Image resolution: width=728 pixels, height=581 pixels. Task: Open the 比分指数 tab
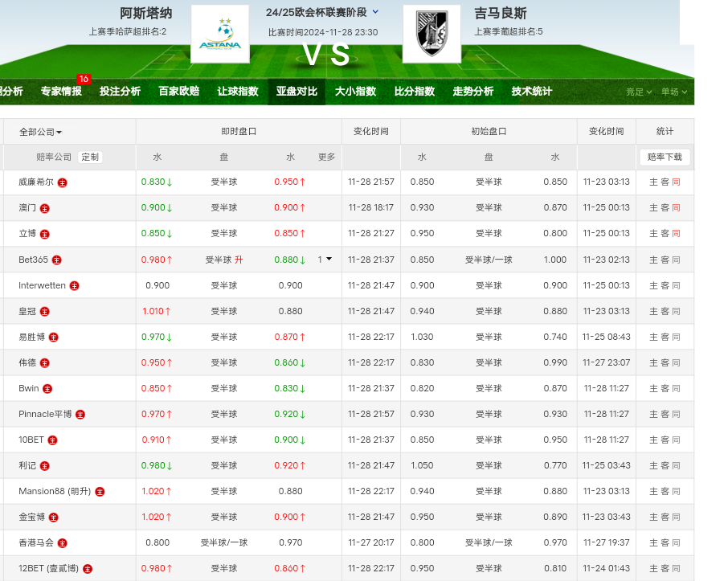(415, 91)
